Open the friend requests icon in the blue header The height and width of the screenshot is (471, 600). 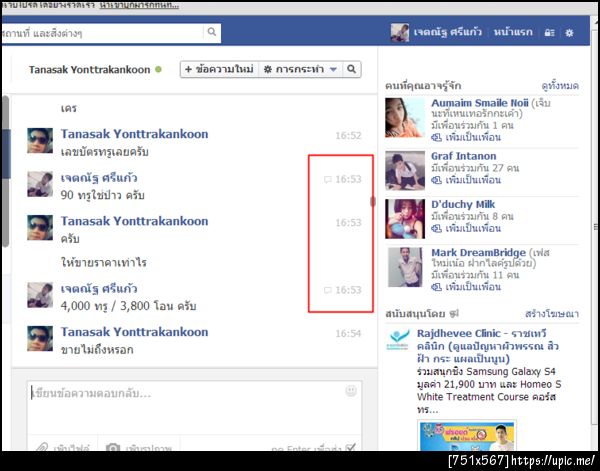click(x=549, y=33)
